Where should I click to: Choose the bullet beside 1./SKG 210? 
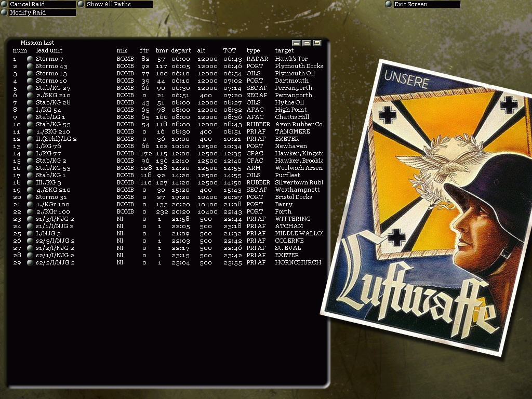[x=30, y=131]
